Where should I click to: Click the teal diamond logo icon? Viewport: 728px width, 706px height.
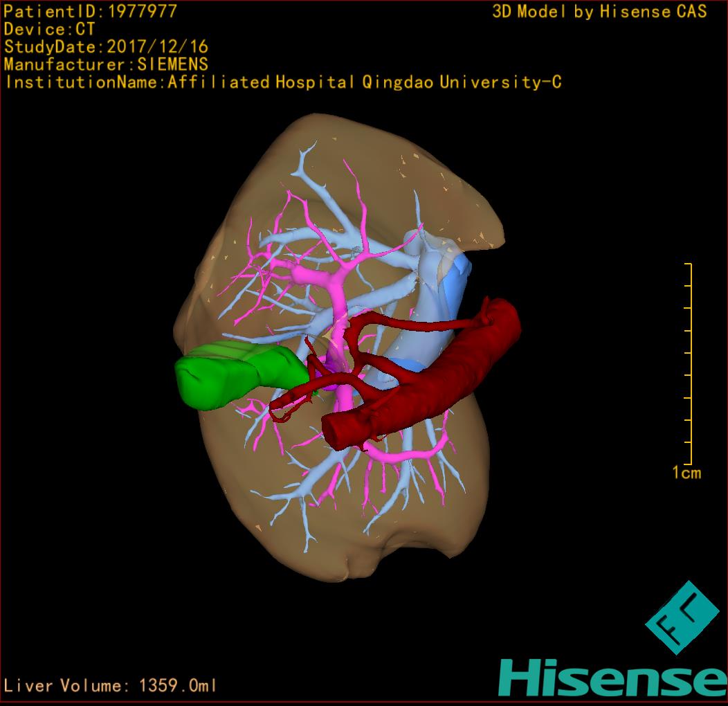pos(682,617)
